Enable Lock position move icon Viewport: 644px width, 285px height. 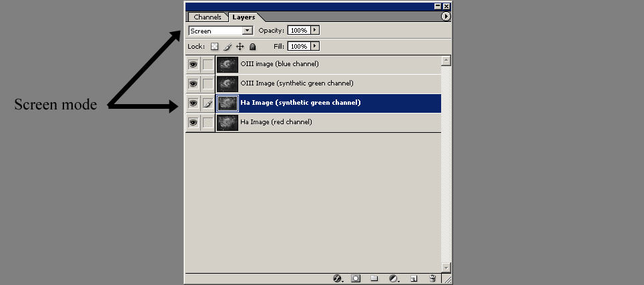coord(240,47)
